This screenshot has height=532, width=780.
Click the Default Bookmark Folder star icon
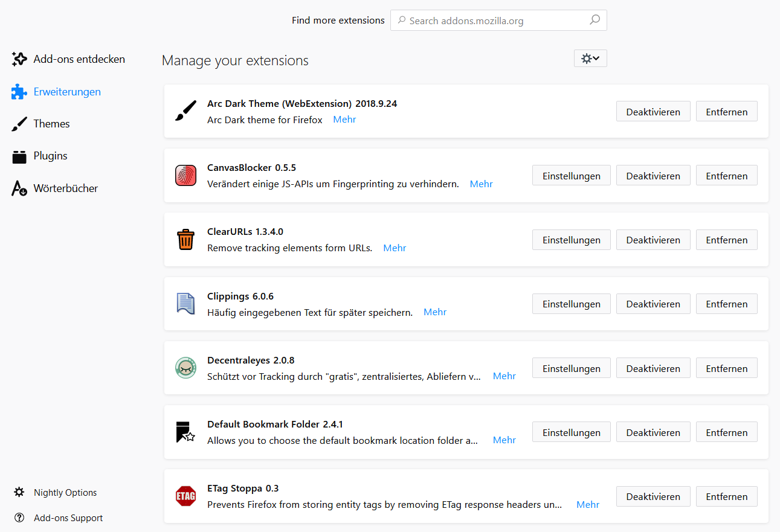(x=185, y=432)
